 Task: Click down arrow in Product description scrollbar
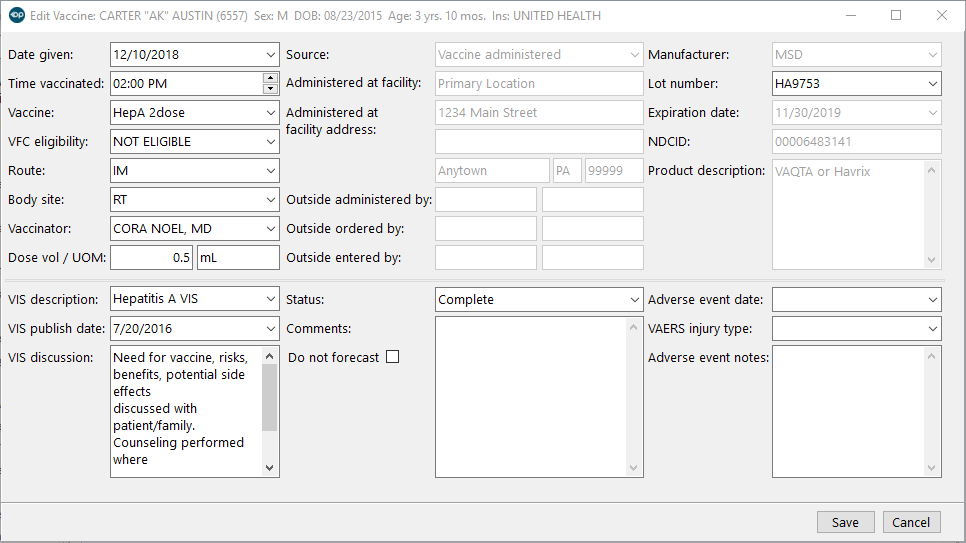[x=932, y=260]
